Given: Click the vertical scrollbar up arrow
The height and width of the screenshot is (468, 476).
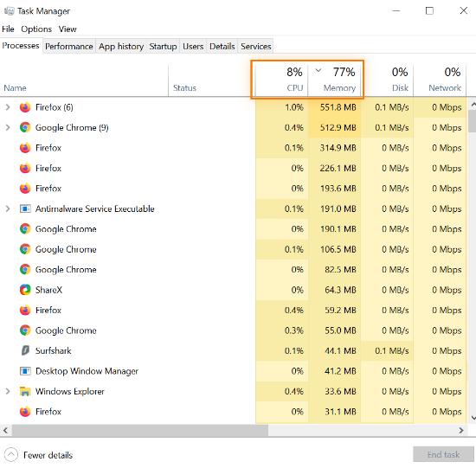Looking at the screenshot, I should (473, 105).
